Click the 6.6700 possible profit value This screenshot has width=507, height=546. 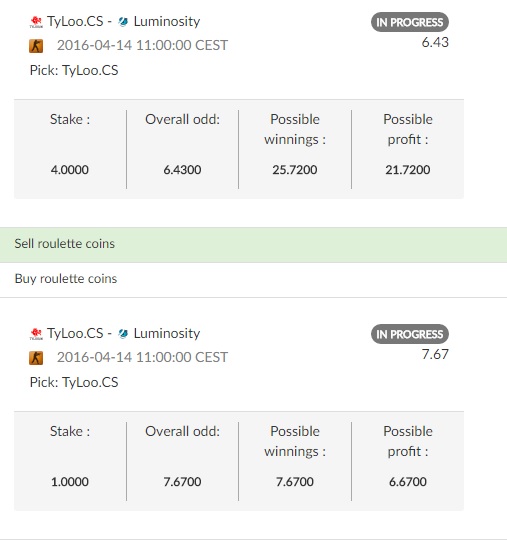click(x=407, y=482)
